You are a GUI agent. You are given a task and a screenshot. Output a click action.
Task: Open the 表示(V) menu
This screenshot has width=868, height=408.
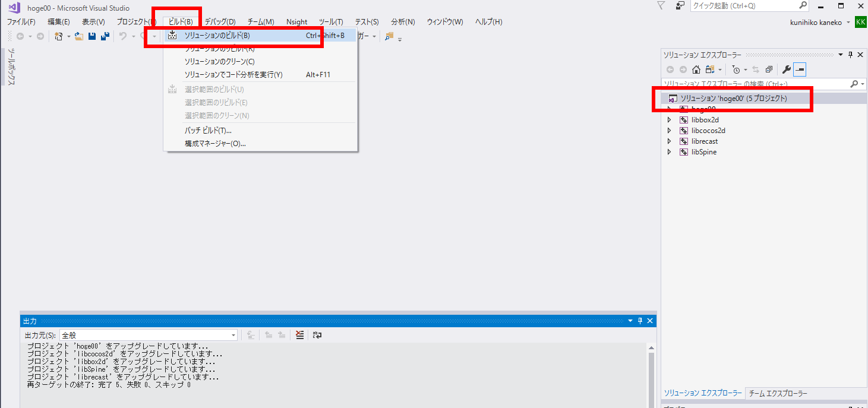pos(93,22)
